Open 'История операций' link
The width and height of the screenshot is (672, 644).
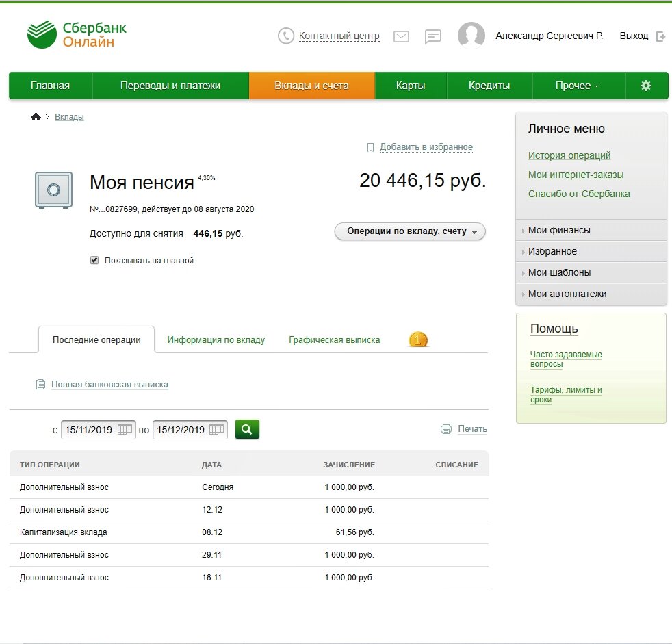tap(569, 155)
